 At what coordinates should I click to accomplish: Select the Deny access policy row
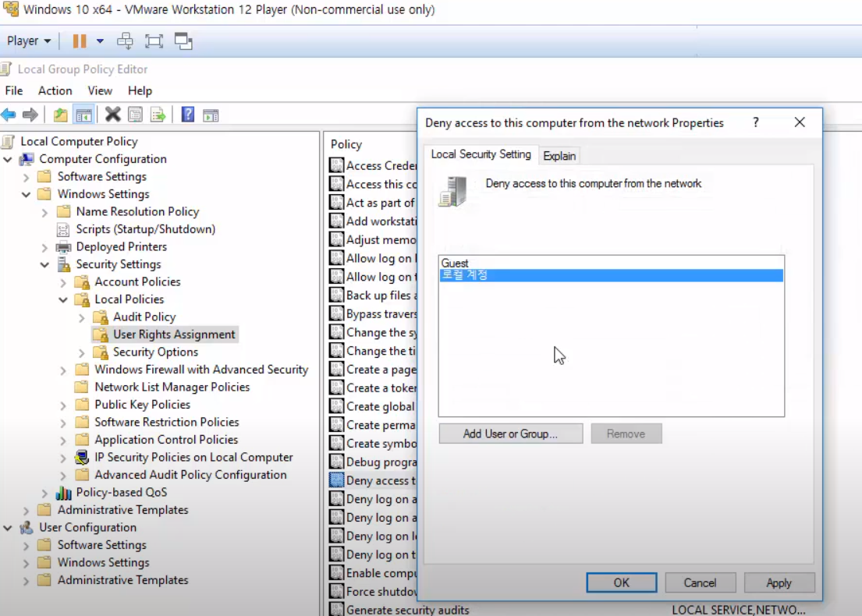click(x=373, y=480)
